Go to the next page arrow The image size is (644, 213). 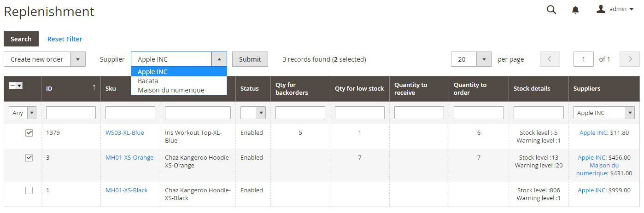(x=629, y=59)
